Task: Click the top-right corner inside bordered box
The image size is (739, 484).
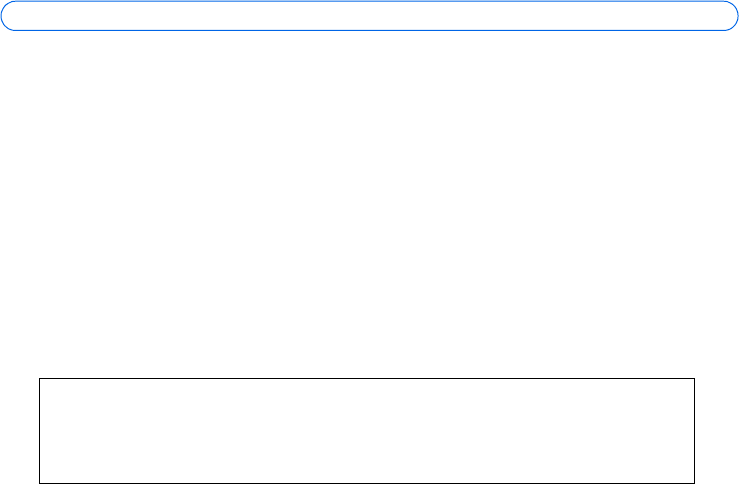Action: tap(688, 385)
